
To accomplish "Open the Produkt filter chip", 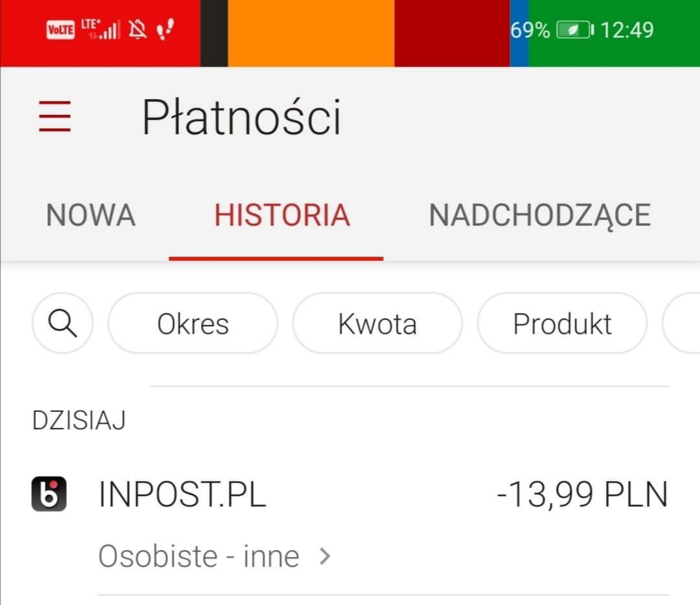I will point(562,323).
